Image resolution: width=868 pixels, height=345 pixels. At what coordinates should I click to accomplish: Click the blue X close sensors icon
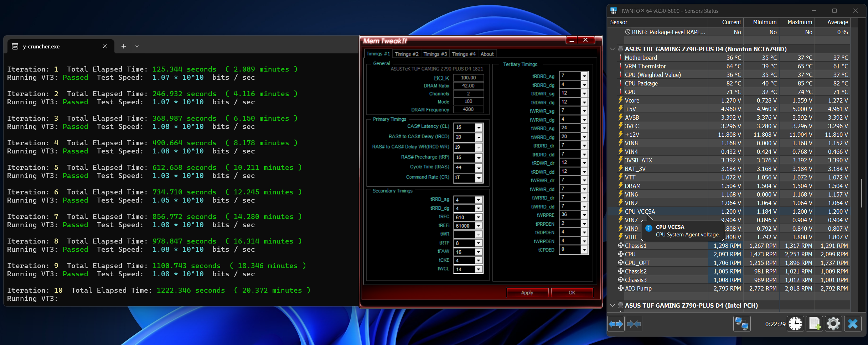(x=853, y=324)
